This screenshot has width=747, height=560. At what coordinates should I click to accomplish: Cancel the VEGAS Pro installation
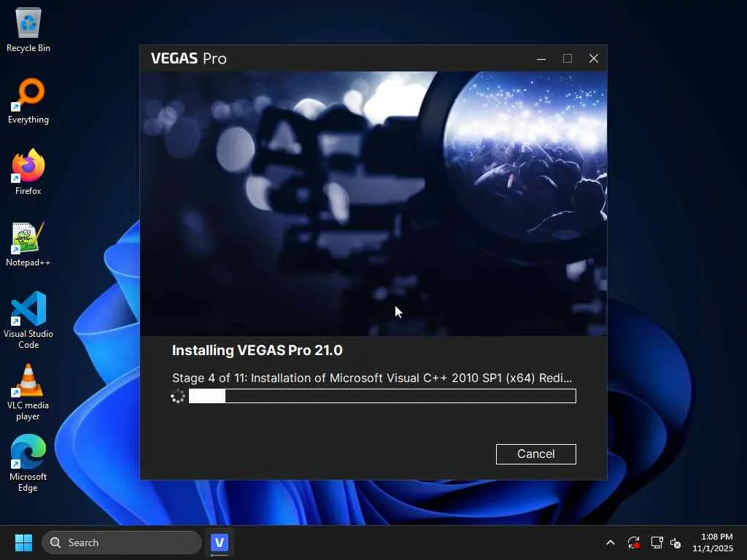[535, 454]
